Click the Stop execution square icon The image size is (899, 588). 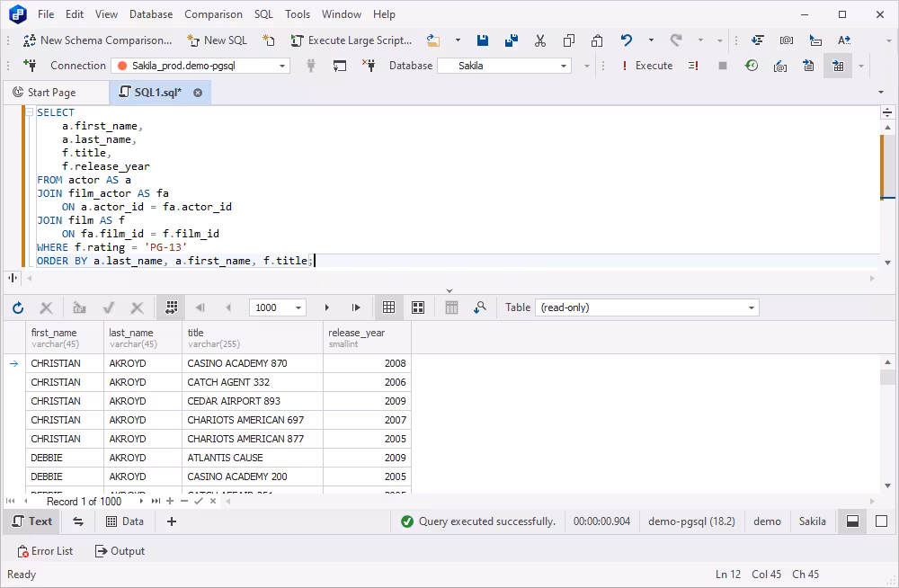(723, 66)
